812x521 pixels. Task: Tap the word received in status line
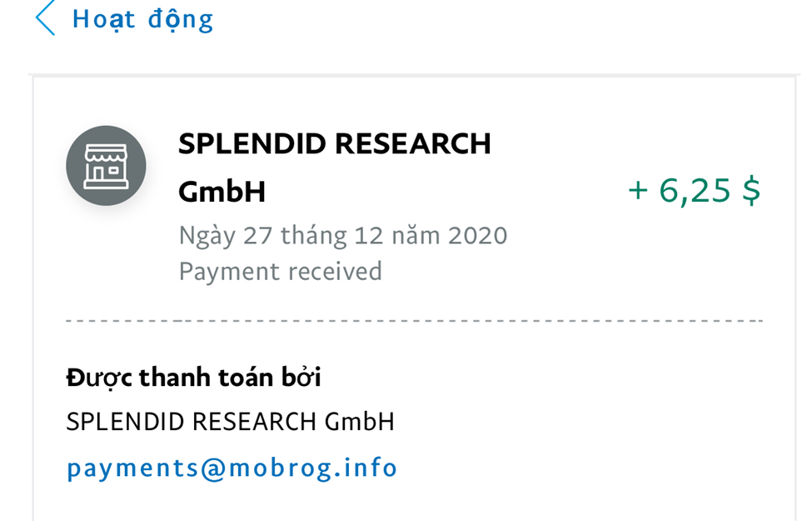tap(333, 272)
